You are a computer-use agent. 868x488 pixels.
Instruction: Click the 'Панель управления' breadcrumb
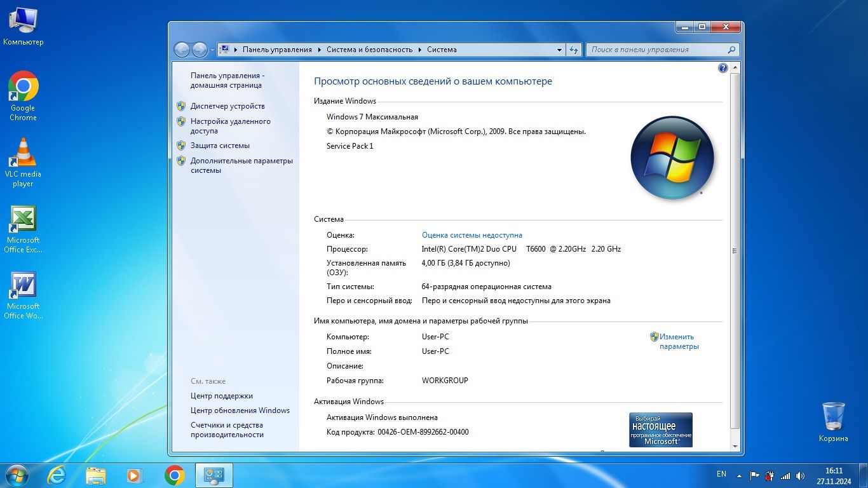277,50
